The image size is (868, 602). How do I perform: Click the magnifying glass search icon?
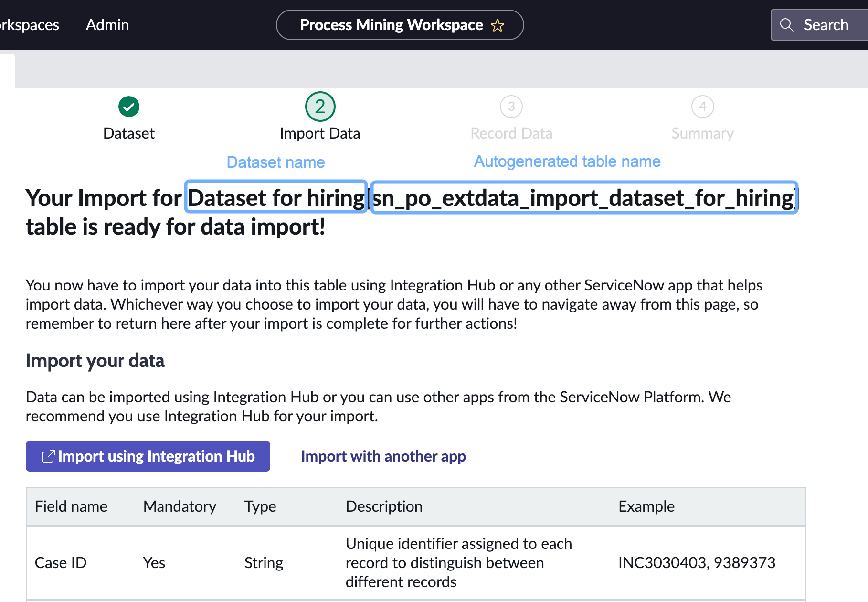point(787,25)
